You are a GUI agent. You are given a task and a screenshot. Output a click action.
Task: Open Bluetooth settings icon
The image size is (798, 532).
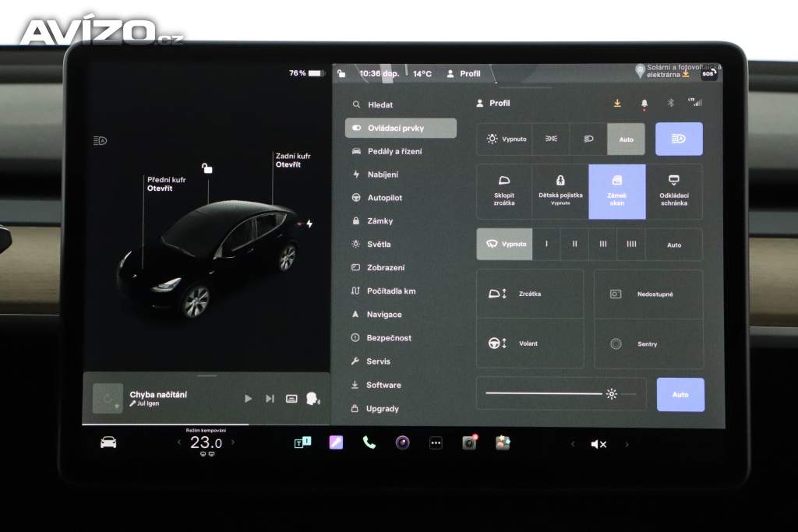[x=671, y=103]
